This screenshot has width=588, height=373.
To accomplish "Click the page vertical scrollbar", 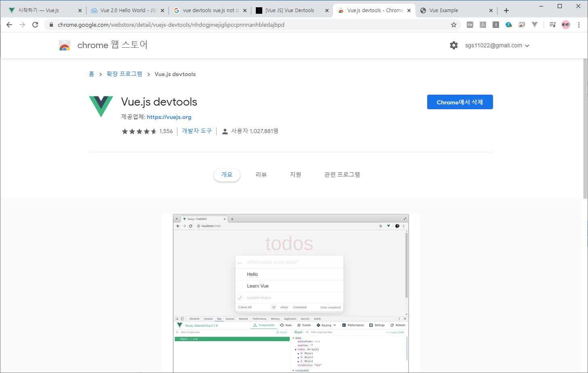I will click(585, 129).
